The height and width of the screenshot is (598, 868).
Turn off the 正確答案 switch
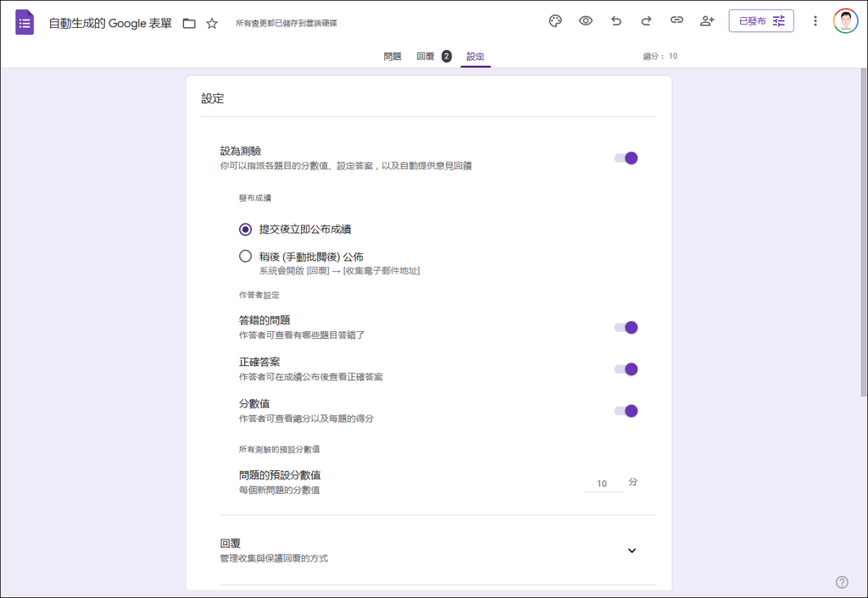[x=626, y=369]
